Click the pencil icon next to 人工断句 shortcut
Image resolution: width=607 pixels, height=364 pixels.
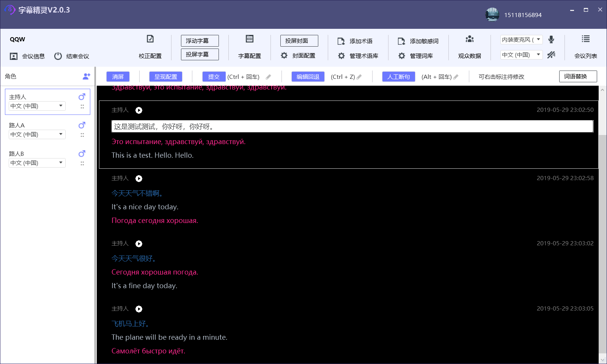(456, 77)
